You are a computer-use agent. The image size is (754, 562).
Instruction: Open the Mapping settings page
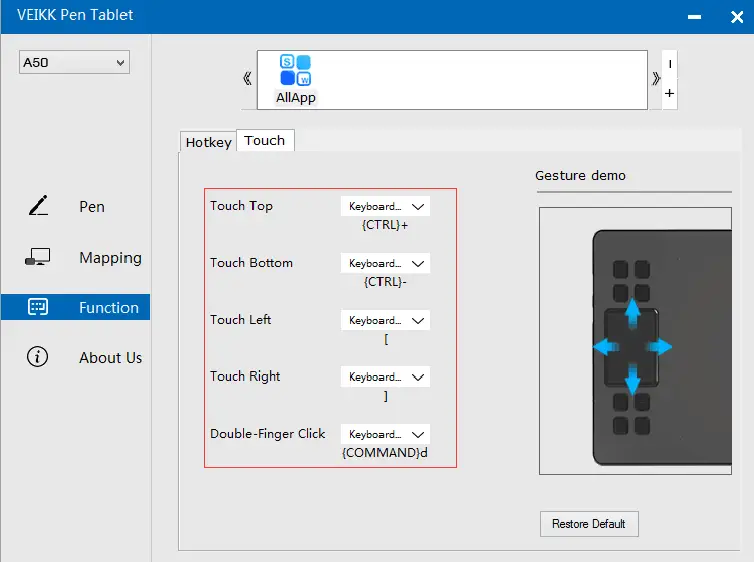coord(110,258)
